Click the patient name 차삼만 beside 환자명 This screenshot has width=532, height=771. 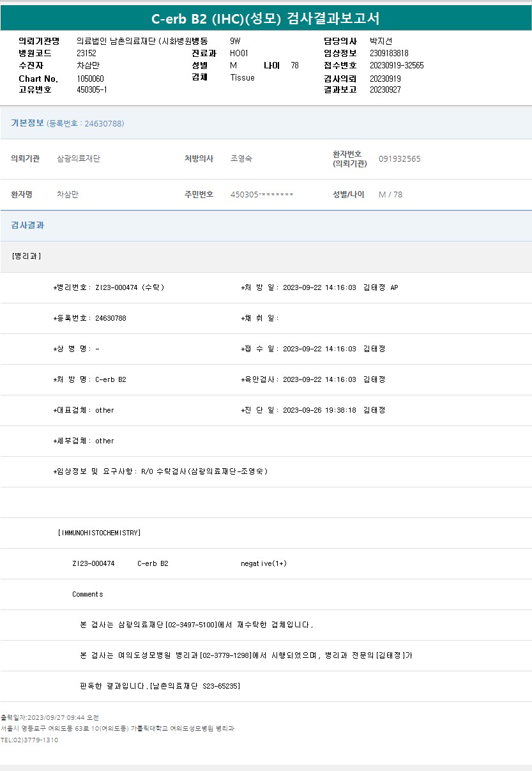pos(68,194)
